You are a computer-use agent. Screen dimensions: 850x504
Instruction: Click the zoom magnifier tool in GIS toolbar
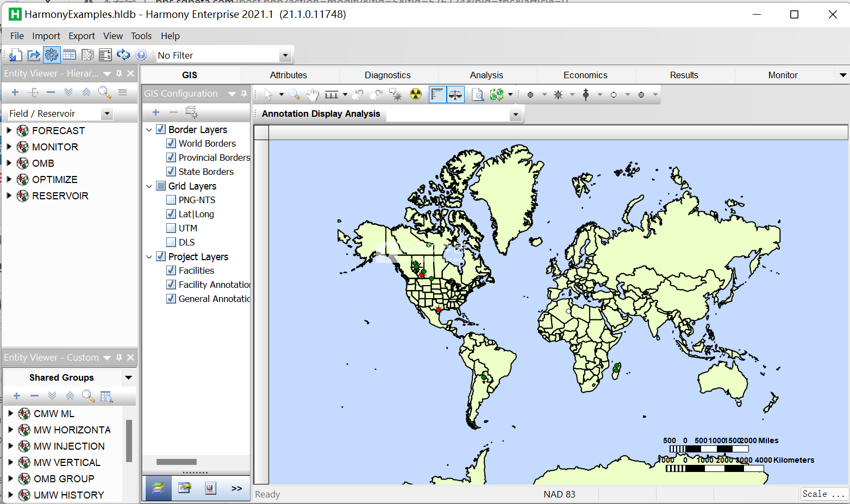click(x=294, y=94)
